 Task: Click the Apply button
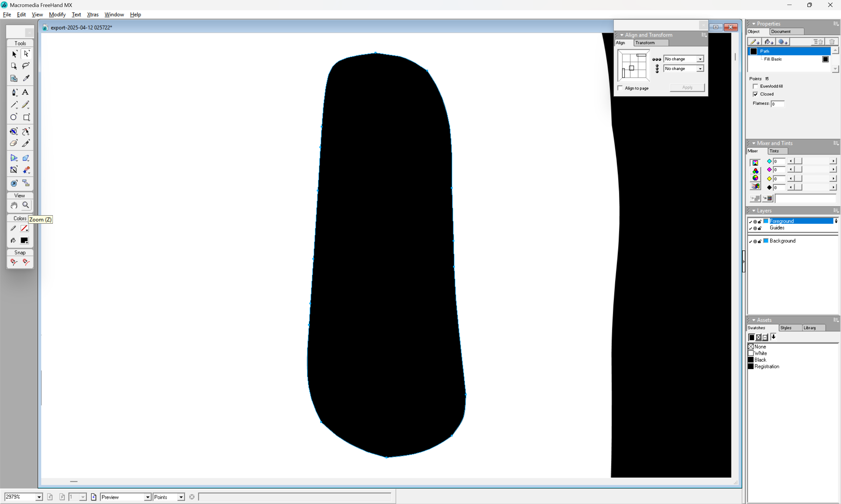click(x=687, y=87)
